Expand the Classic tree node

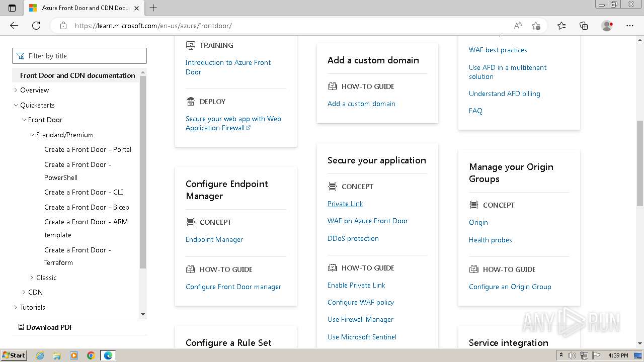coord(32,278)
